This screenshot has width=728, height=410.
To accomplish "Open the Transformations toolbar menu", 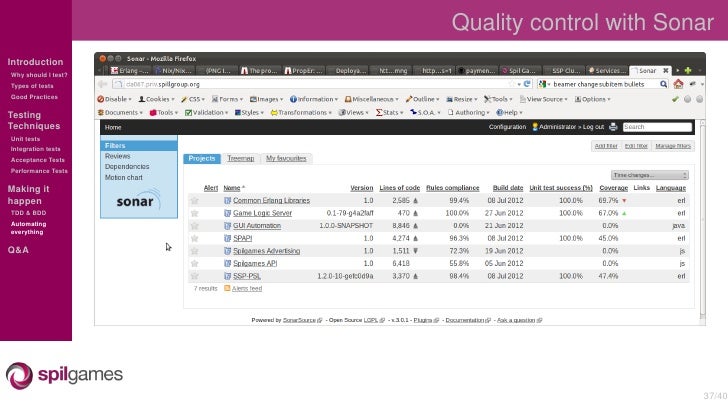I will [x=301, y=113].
